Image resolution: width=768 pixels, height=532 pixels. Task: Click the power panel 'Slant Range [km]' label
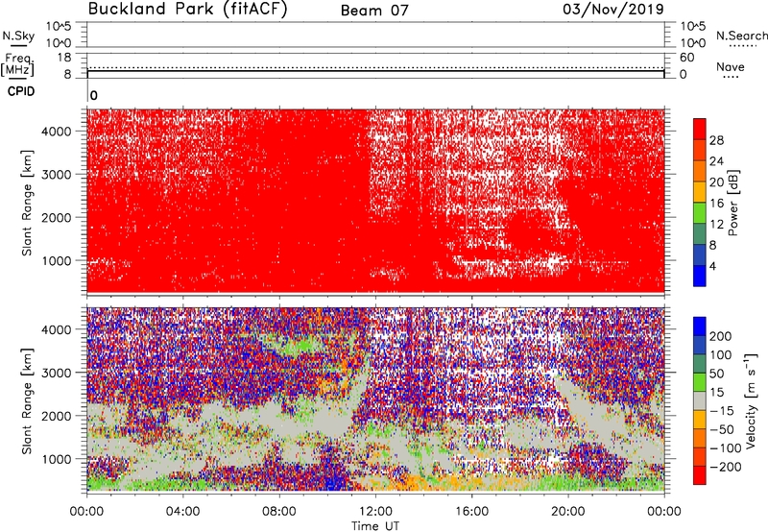(x=27, y=203)
